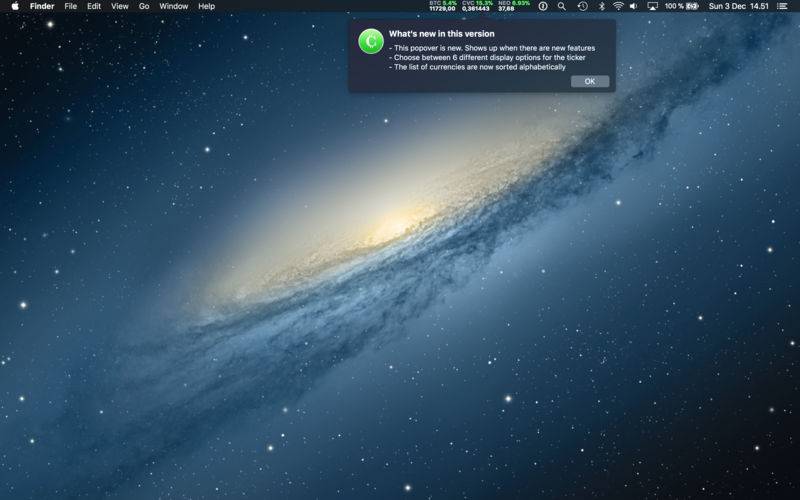Open the Go menu

click(x=144, y=6)
